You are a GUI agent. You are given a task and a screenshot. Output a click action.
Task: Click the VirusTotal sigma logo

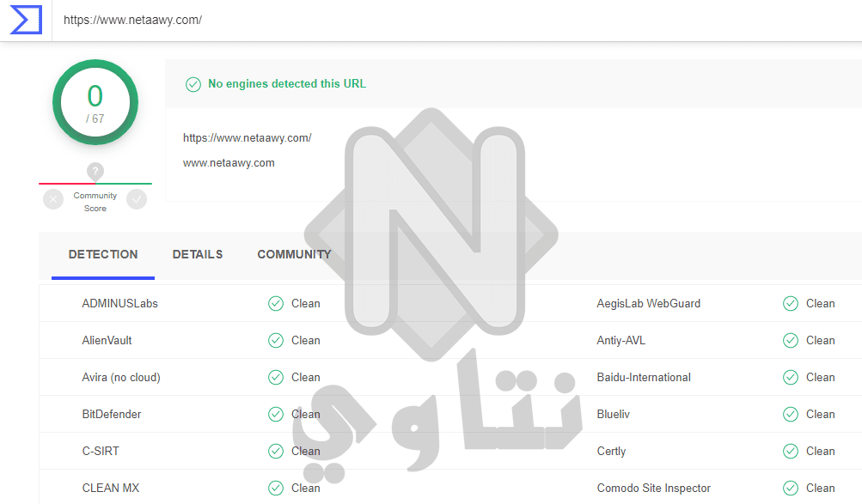[x=26, y=20]
